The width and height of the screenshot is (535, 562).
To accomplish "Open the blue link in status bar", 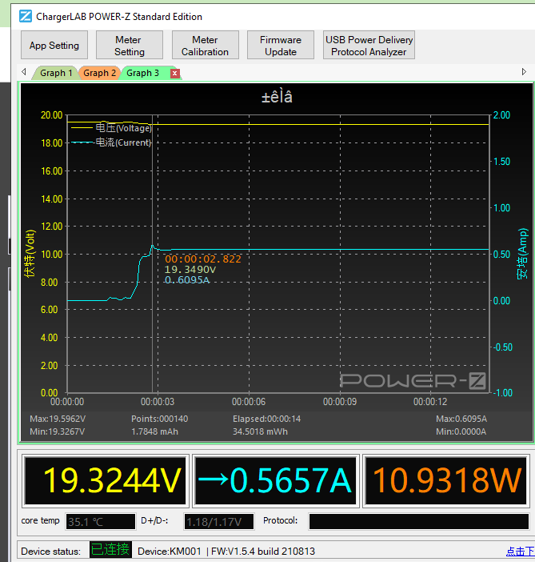I will pyautogui.click(x=520, y=551).
